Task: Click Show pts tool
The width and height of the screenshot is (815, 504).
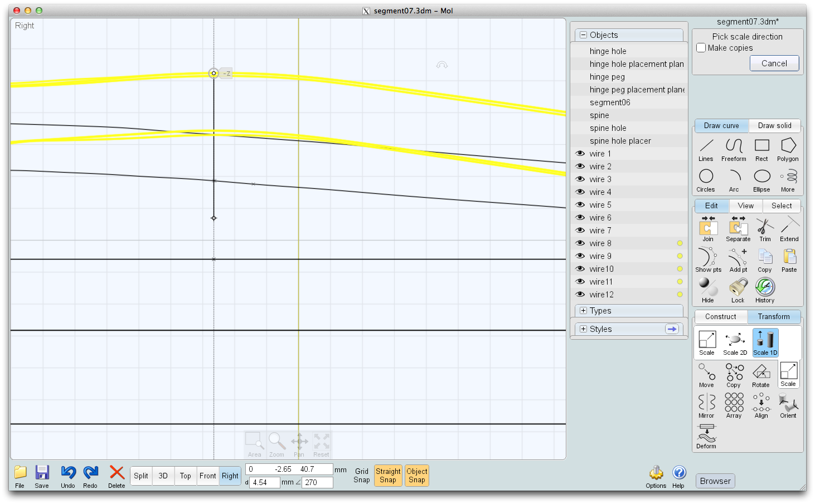Action: point(708,260)
